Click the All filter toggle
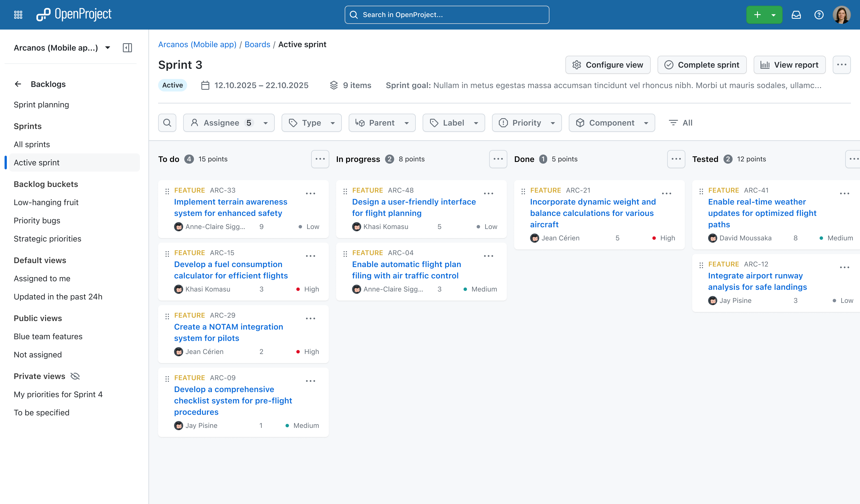 [681, 122]
